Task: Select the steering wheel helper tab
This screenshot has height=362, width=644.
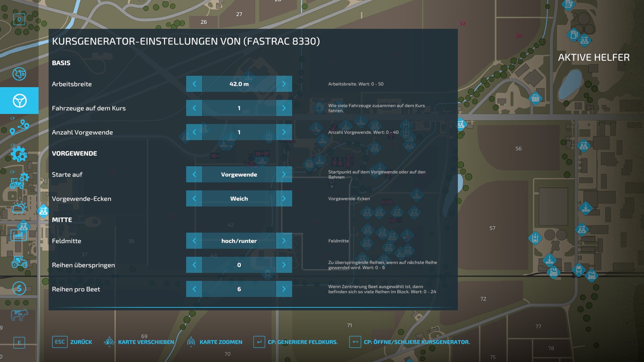Action: click(x=19, y=101)
